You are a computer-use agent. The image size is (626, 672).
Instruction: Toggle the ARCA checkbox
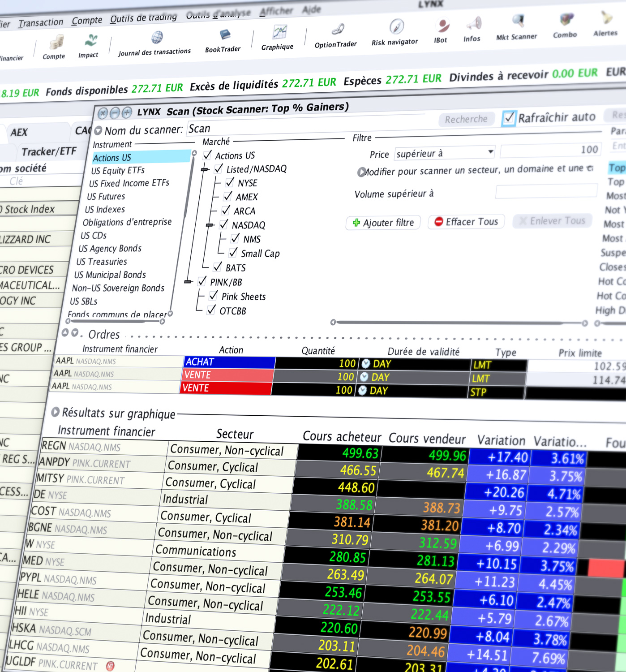tap(226, 210)
